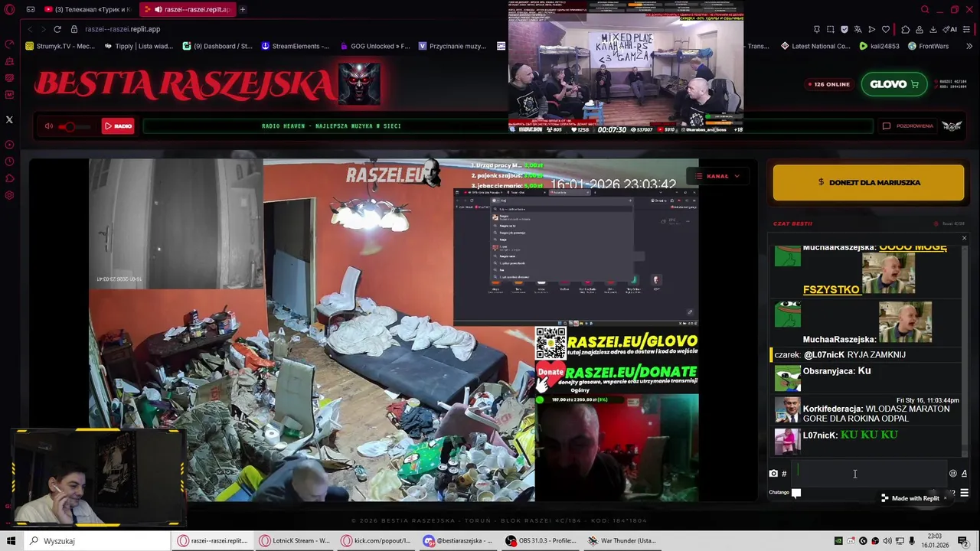Select the FSZYSTKO highlighted chat text

[x=831, y=290]
